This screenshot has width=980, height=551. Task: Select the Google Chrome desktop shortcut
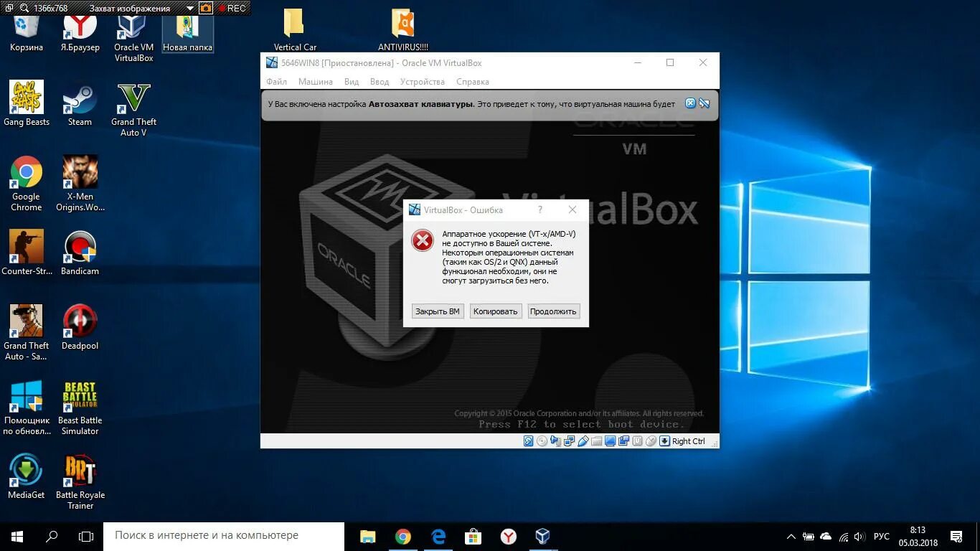pos(27,184)
